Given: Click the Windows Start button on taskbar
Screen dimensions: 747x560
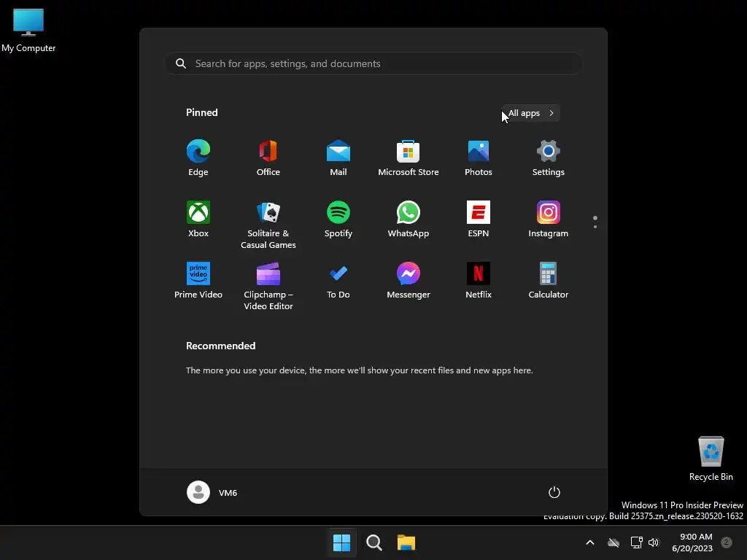Looking at the screenshot, I should (x=341, y=542).
